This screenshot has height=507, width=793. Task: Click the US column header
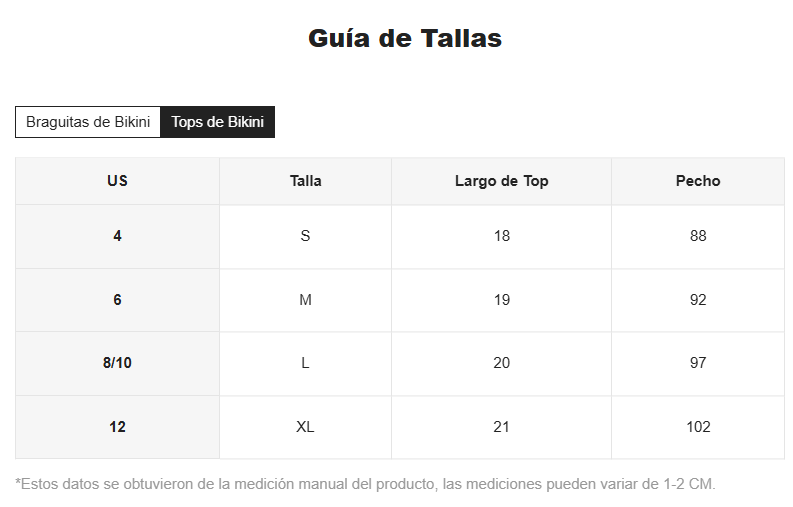click(x=117, y=181)
